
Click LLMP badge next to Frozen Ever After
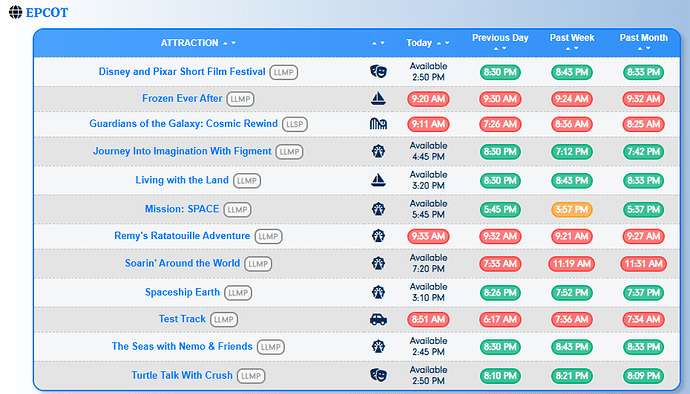240,99
